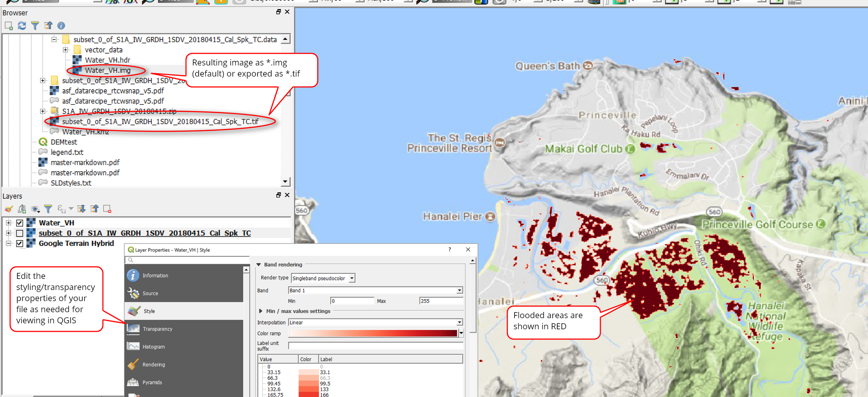Open filter by expression dropdown arrow
The height and width of the screenshot is (397, 868).
click(x=71, y=209)
